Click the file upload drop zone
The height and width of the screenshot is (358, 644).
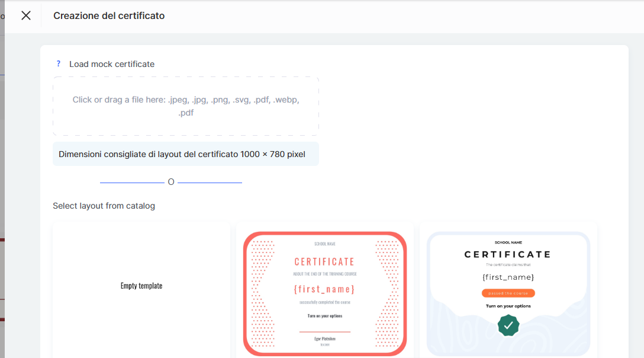tap(186, 106)
